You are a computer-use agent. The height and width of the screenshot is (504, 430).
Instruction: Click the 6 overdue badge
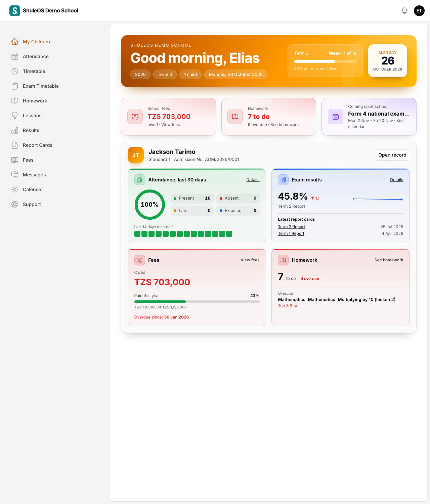310,279
